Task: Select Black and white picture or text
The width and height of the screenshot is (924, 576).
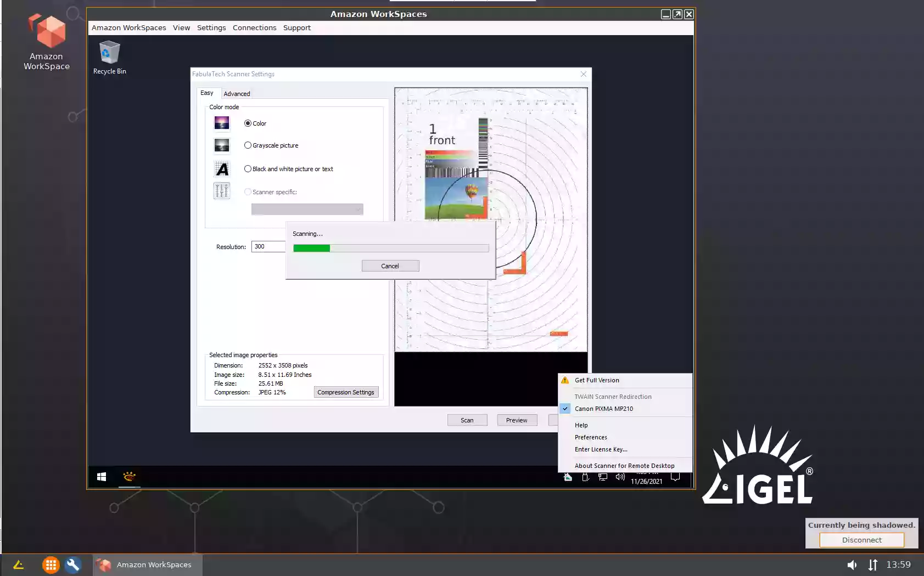Action: pos(248,169)
